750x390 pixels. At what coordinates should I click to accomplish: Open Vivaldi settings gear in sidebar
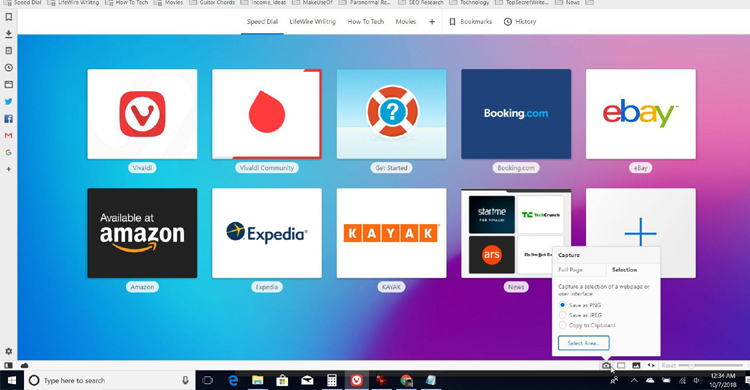tap(9, 351)
